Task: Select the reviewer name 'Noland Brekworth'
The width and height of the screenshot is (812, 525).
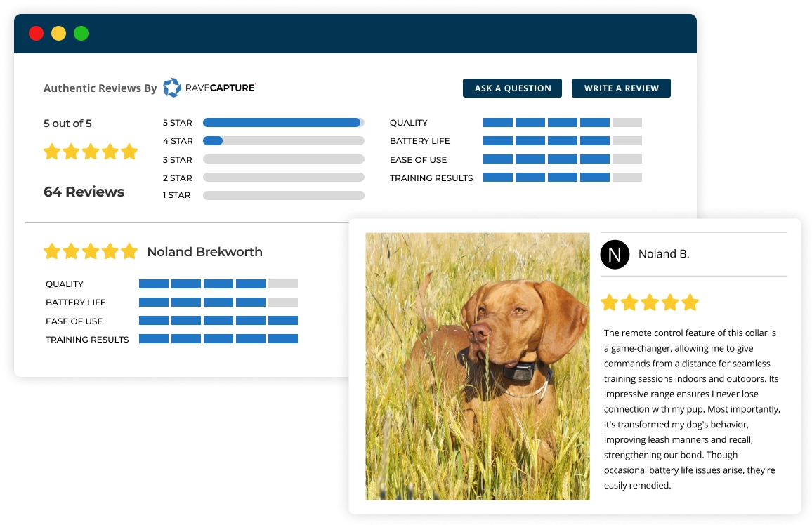Action: tap(204, 251)
